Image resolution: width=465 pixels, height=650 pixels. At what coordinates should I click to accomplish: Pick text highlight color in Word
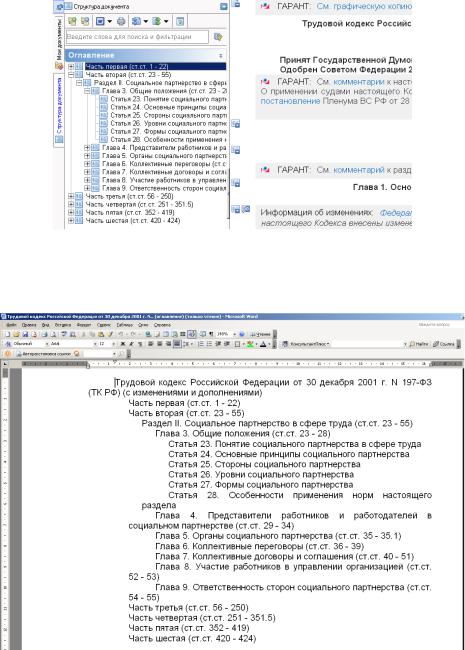click(x=250, y=344)
